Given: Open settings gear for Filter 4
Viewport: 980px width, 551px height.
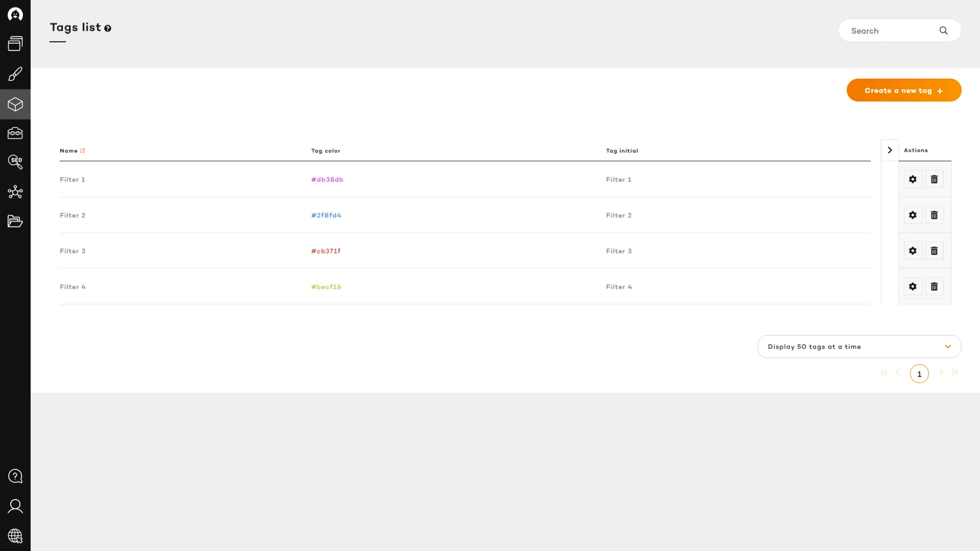Looking at the screenshot, I should [913, 286].
